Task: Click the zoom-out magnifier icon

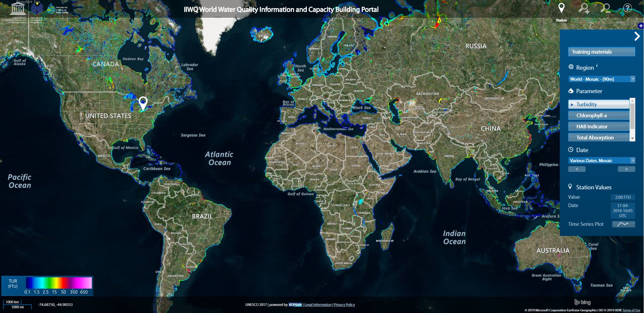Action: (x=605, y=8)
